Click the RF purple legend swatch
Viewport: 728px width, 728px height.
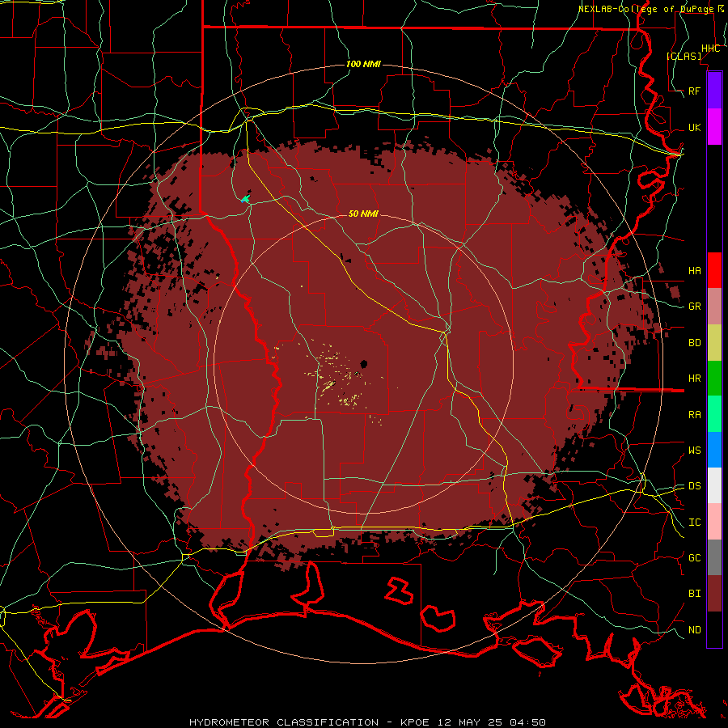click(714, 91)
